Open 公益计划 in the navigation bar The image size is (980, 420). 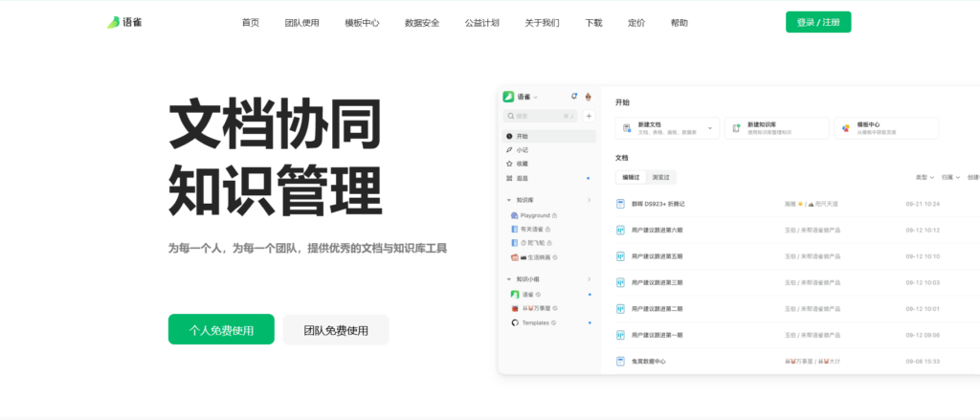click(x=482, y=23)
